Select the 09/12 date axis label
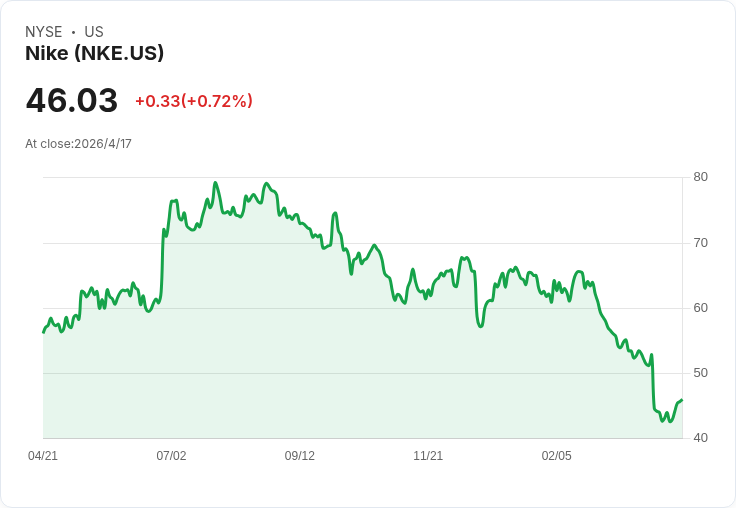Screen dimensions: 736x508 [300, 456]
